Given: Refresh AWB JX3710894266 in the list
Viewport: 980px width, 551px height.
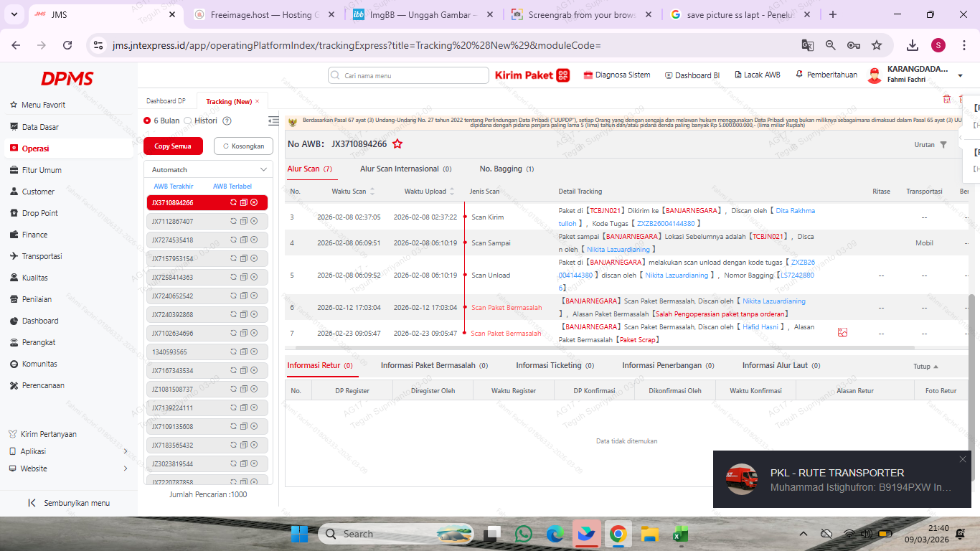Looking at the screenshot, I should [233, 202].
